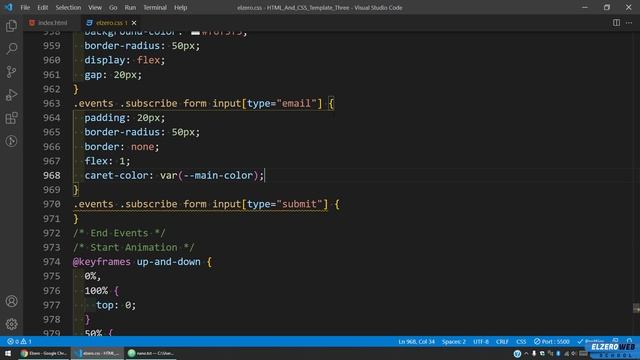This screenshot has height=360, width=640.
Task: Open the Accounts icon in the activity bar
Action: (11, 301)
